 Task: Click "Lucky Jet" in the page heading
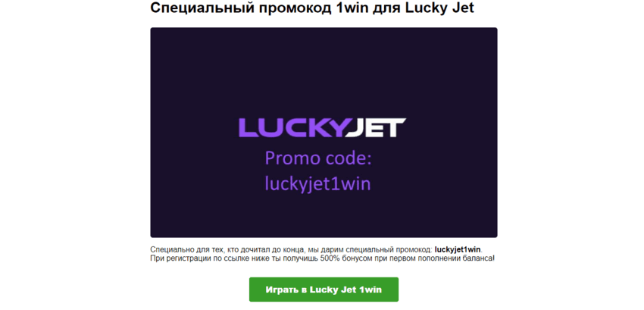(440, 8)
